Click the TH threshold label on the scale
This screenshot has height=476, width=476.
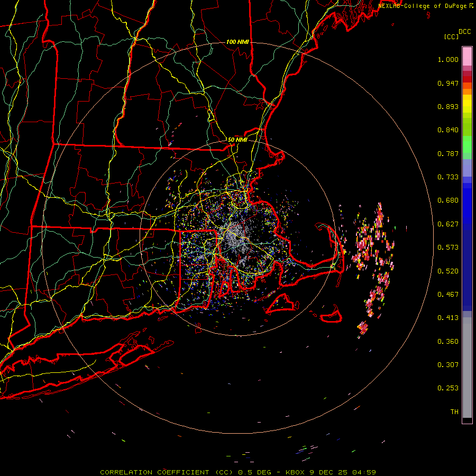click(454, 412)
